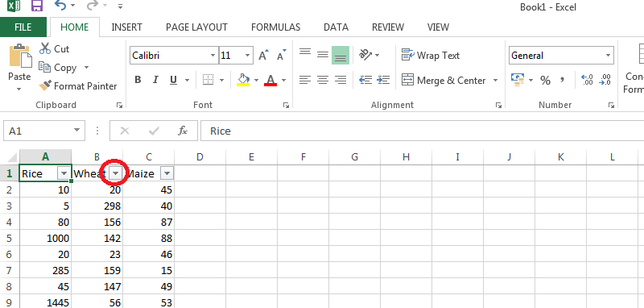The image size is (644, 308).
Task: Open Clipboard group dialog launcher
Action: 119,106
